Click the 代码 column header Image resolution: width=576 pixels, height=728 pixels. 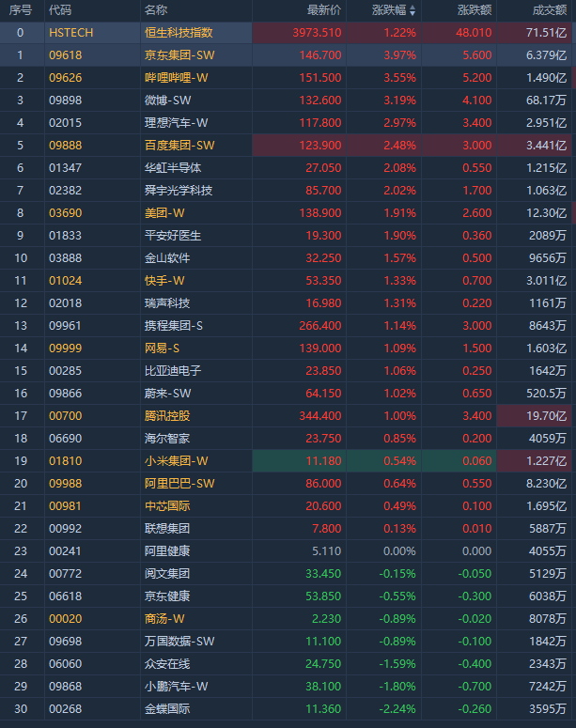pyautogui.click(x=60, y=9)
